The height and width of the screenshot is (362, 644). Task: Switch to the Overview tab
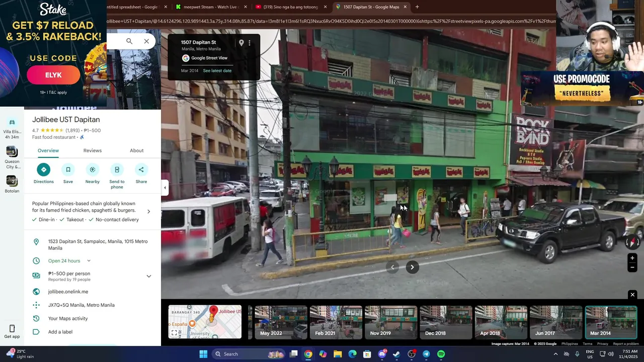point(48,150)
